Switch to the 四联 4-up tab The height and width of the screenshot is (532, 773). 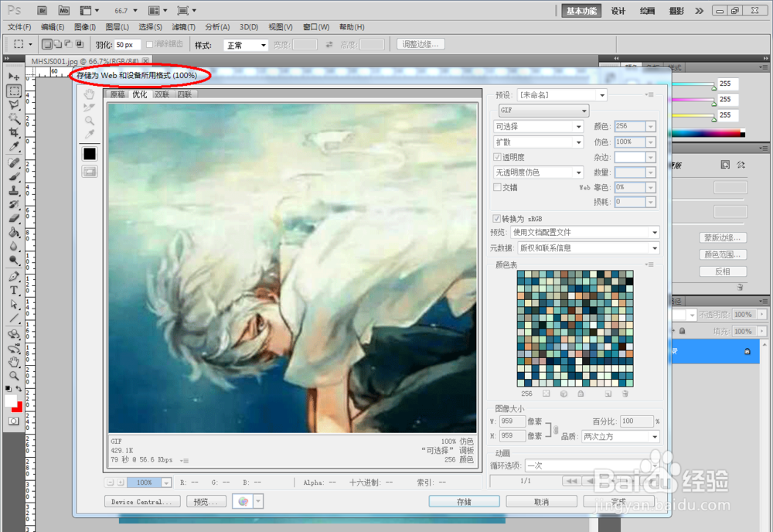185,94
